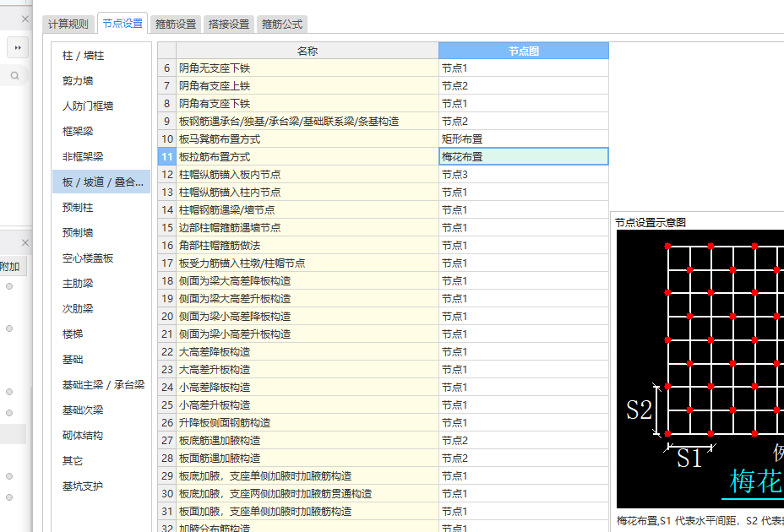
Task: Open 梅花布置 dropdown cell in row 11
Action: coord(524,156)
